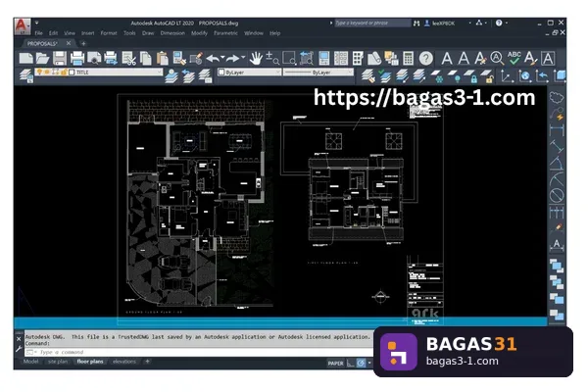Toggle TITLE layer lock padlock in dropdown
588x392 pixels.
click(x=64, y=72)
